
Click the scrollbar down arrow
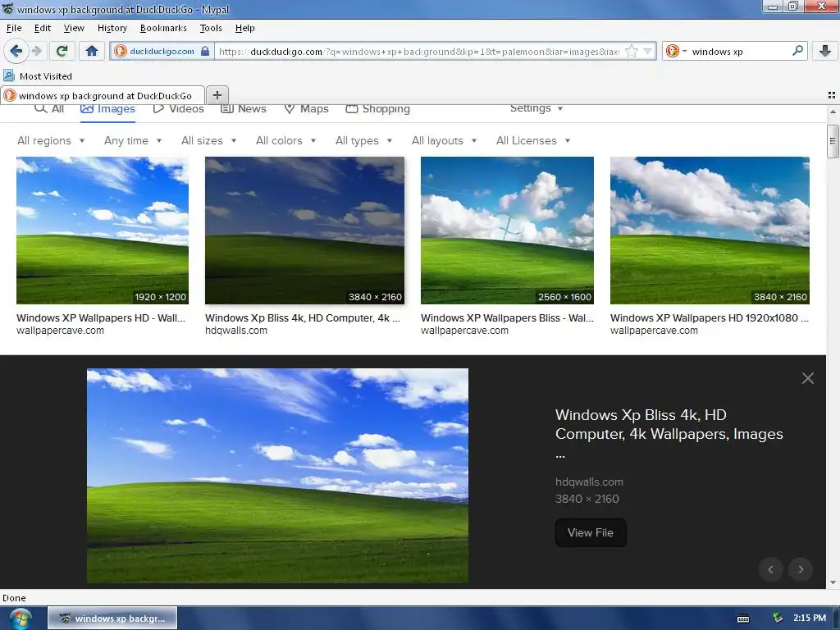click(832, 582)
